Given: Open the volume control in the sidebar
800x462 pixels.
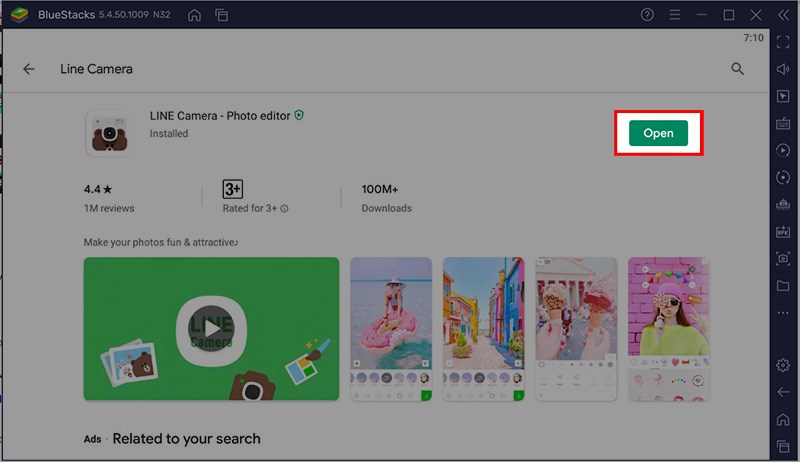Looking at the screenshot, I should [x=783, y=69].
